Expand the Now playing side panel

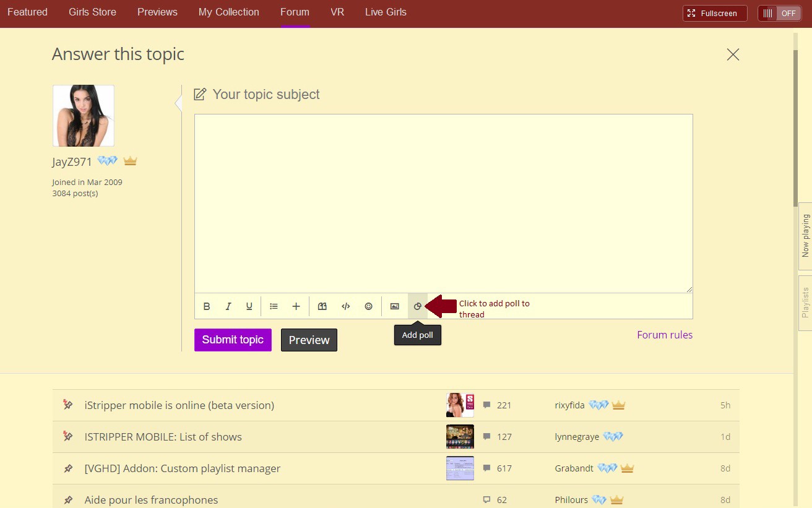tap(805, 236)
